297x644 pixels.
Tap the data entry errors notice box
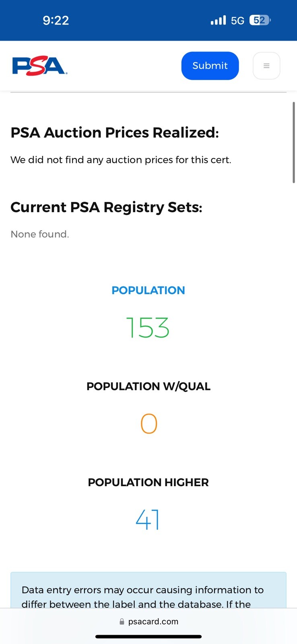pyautogui.click(x=148, y=590)
